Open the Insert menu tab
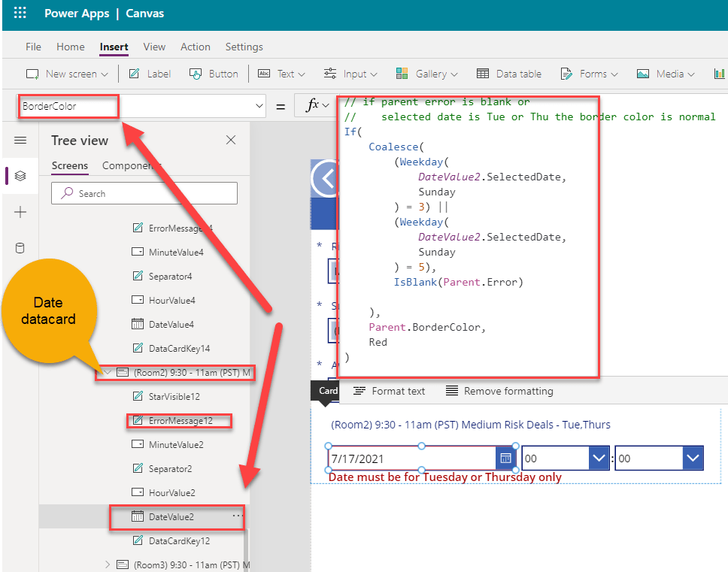This screenshot has width=728, height=572. pyautogui.click(x=114, y=47)
